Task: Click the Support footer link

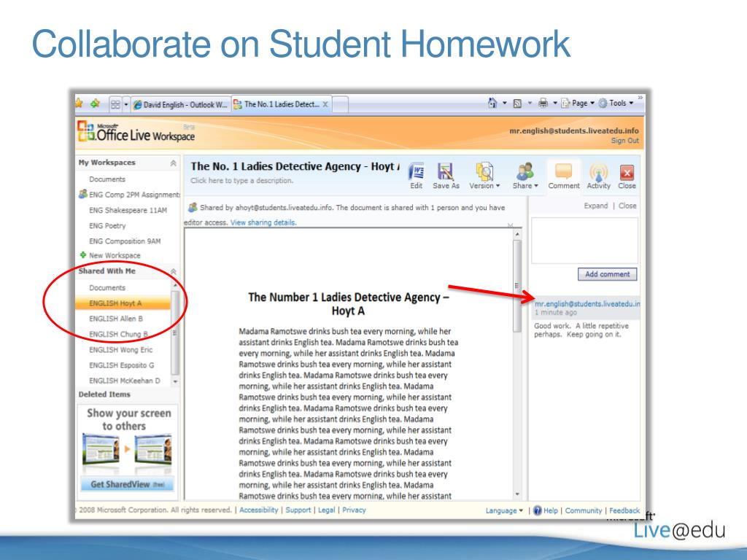Action: point(298,510)
